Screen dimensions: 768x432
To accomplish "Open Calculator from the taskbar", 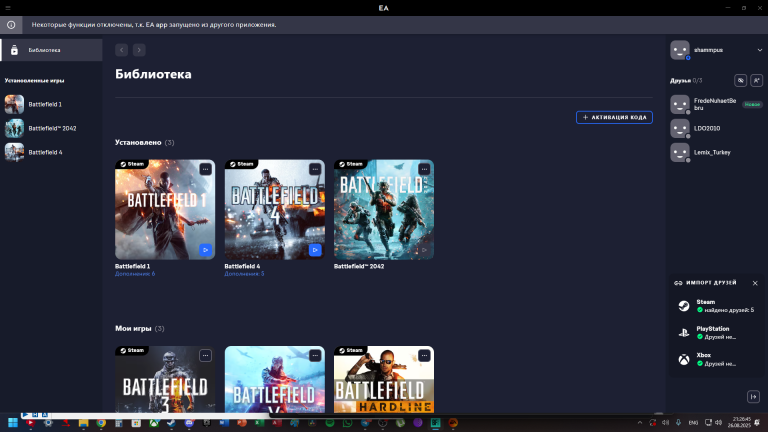I will [119, 423].
